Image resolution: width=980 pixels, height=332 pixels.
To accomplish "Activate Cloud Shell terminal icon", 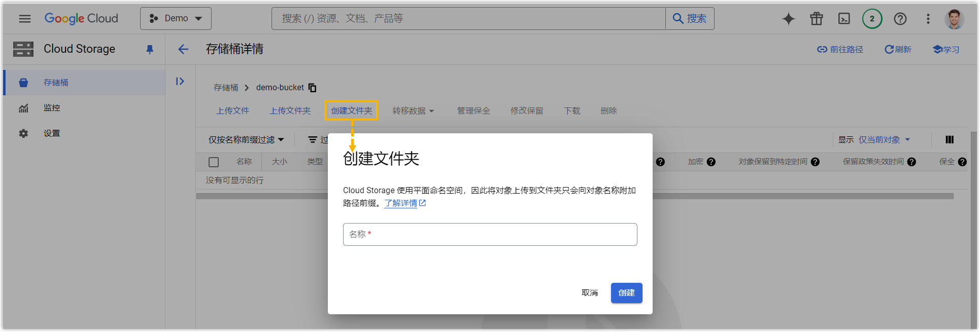I will [x=844, y=19].
